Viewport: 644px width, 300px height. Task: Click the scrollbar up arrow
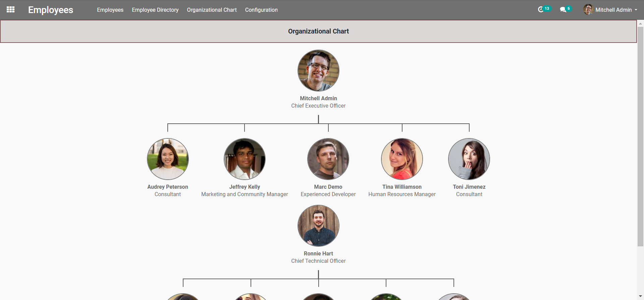point(640,24)
